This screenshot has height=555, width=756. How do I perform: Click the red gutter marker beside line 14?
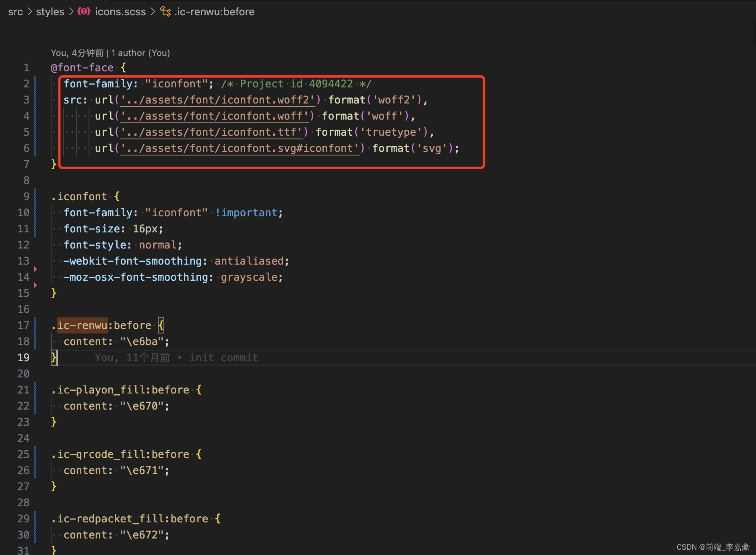point(35,285)
